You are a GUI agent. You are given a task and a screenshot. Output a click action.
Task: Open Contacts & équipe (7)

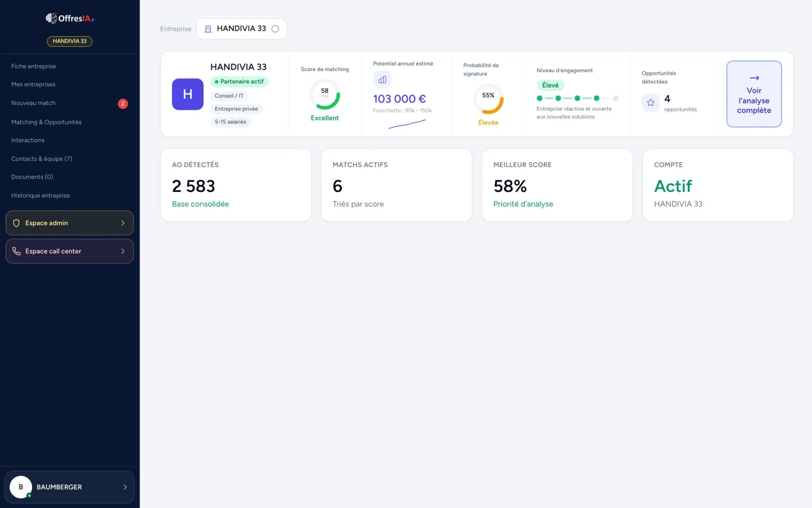pos(42,158)
